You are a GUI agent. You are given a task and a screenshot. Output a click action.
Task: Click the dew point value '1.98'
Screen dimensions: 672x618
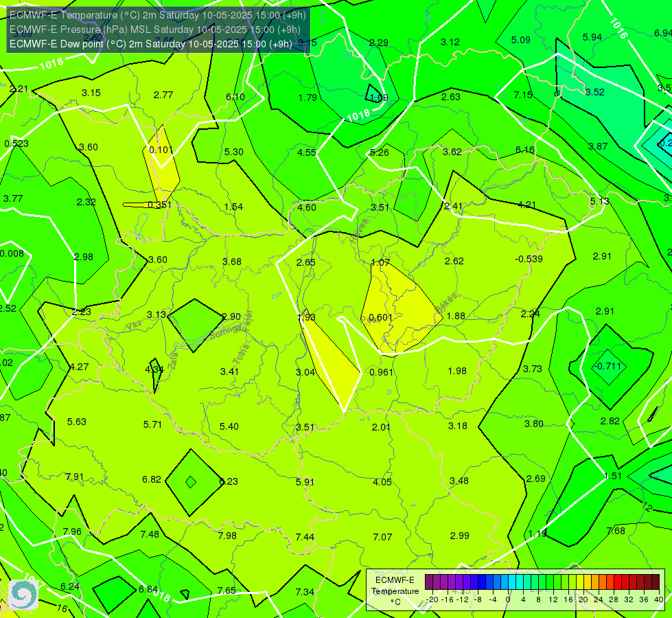coord(457,371)
